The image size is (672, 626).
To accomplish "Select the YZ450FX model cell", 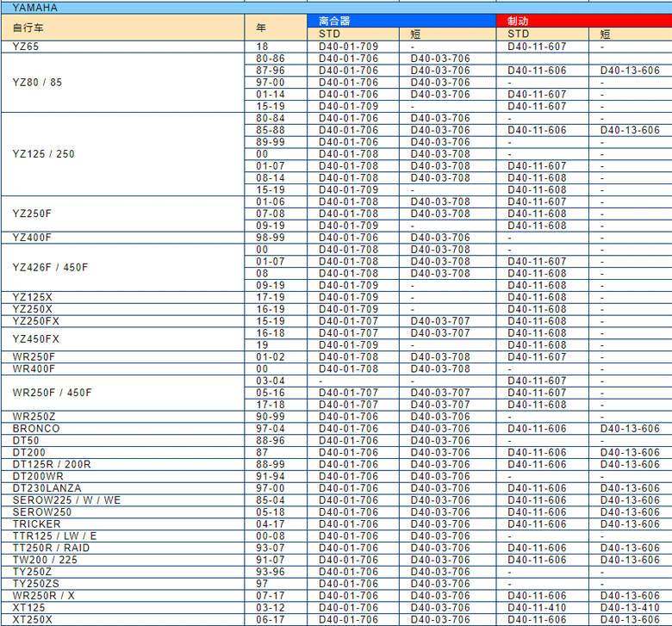I will point(122,339).
